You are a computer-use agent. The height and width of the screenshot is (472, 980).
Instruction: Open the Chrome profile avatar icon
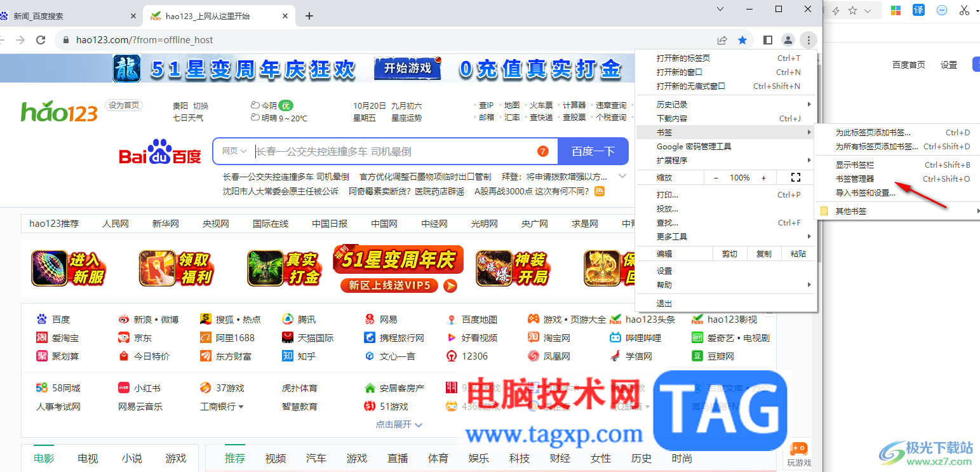coord(788,40)
